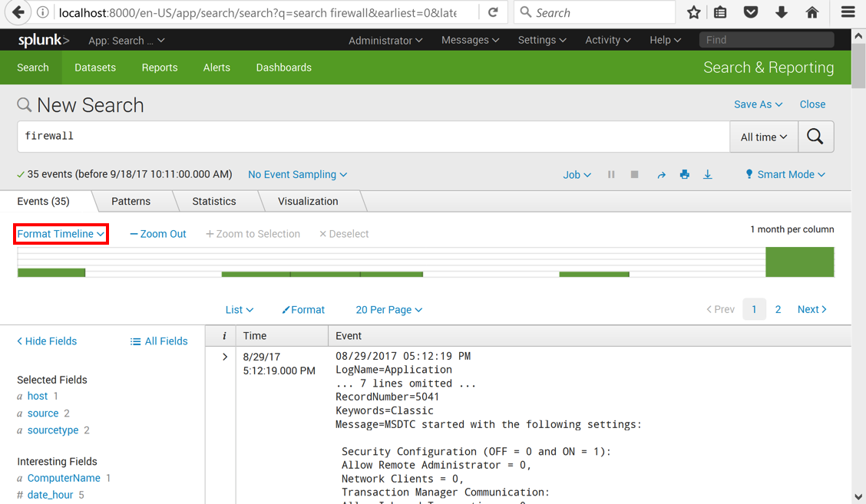Click Hide Fields link
The height and width of the screenshot is (504, 866).
(47, 341)
